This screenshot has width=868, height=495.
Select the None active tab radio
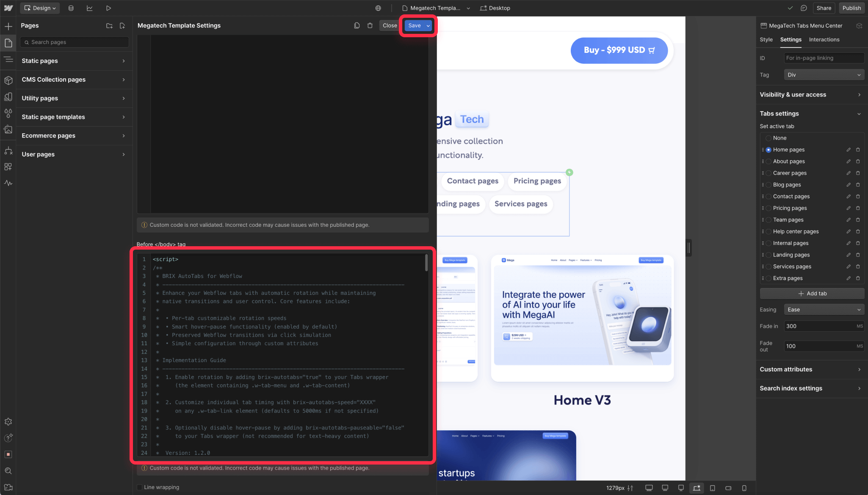[x=768, y=138]
